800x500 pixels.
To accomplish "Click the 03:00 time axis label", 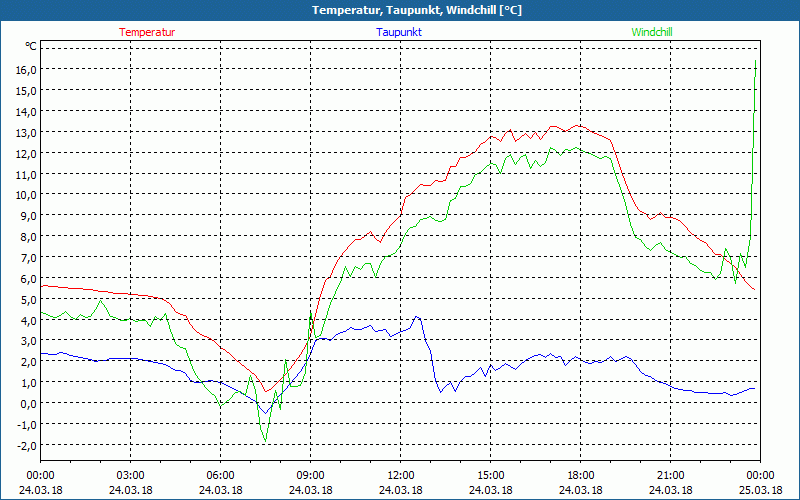I will (131, 476).
